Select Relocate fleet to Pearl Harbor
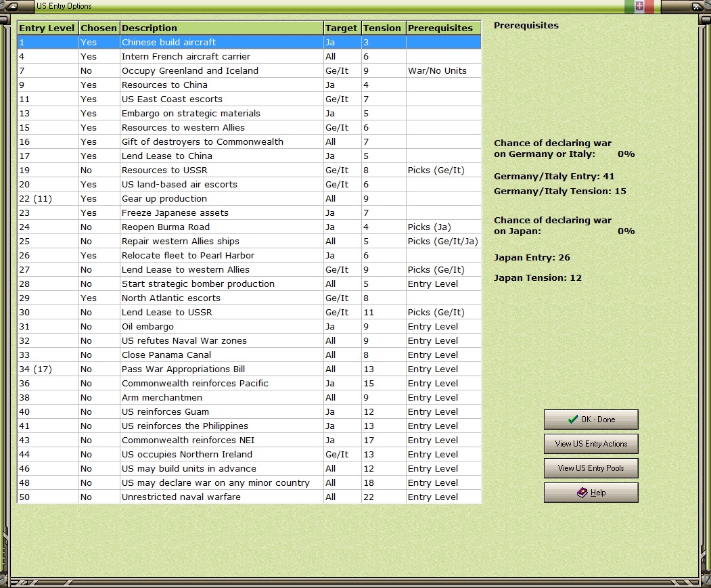711x588 pixels. 249,256
